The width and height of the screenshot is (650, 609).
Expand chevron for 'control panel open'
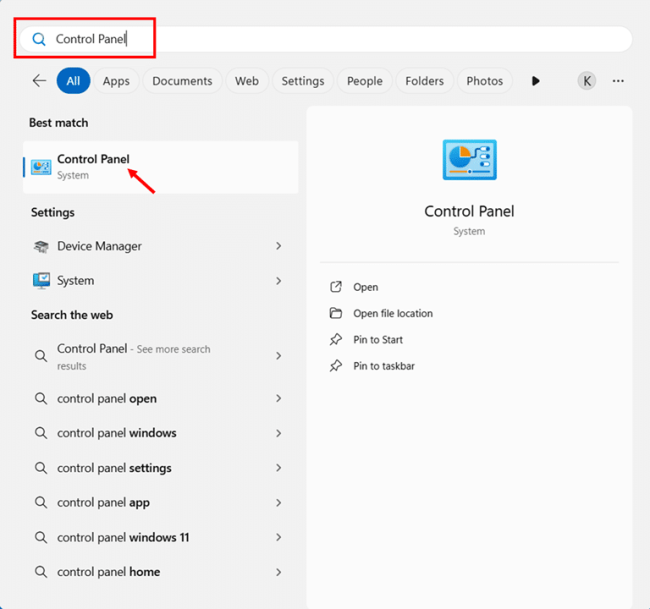coord(279,398)
